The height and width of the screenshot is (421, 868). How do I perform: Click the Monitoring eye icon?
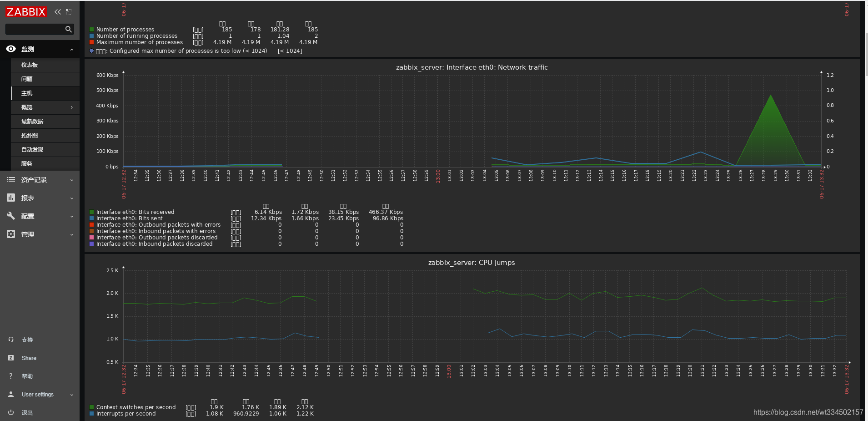pyautogui.click(x=11, y=49)
